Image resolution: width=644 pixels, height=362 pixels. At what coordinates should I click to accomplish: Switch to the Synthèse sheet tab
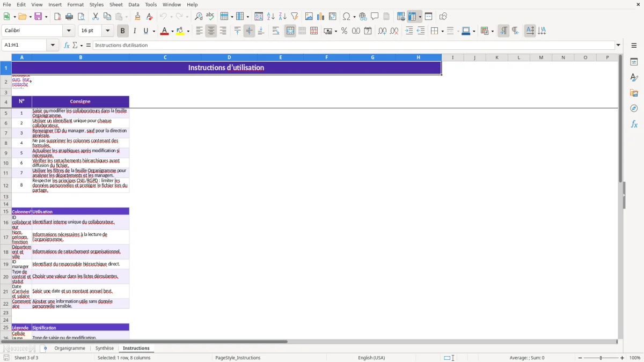click(105, 348)
